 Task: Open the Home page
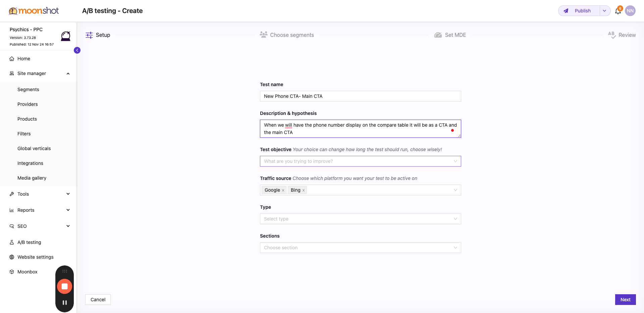pyautogui.click(x=24, y=59)
